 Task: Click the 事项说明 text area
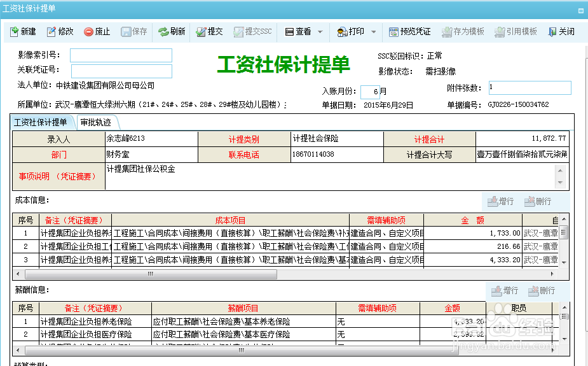point(330,176)
